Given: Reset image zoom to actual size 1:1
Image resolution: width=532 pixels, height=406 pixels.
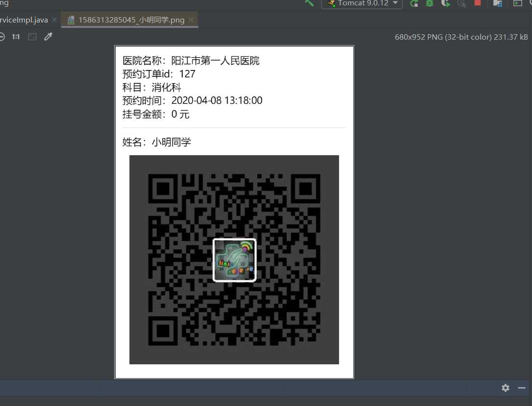Looking at the screenshot, I should 16,37.
